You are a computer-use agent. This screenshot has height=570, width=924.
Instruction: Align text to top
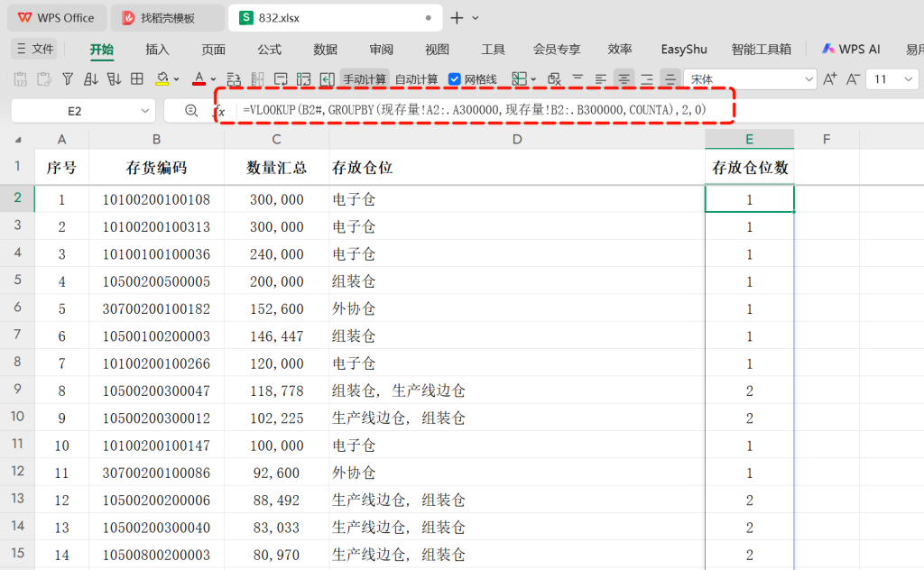coord(577,78)
